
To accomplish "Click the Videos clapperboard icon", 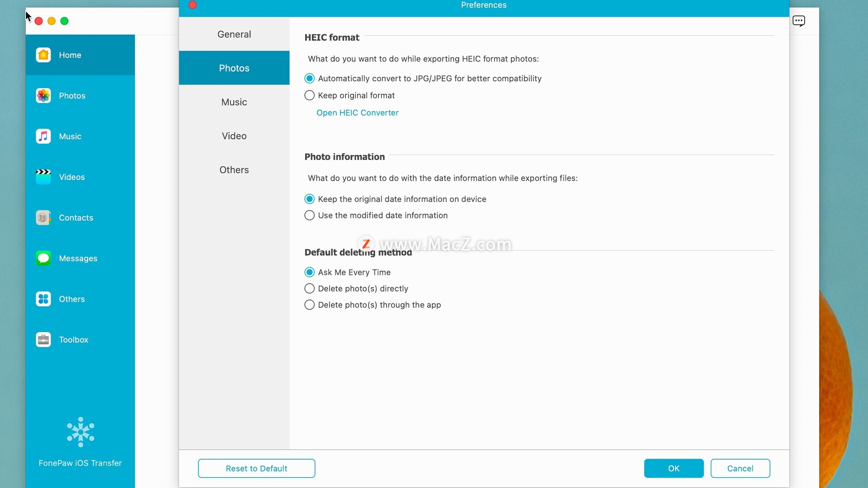I will pos(43,177).
